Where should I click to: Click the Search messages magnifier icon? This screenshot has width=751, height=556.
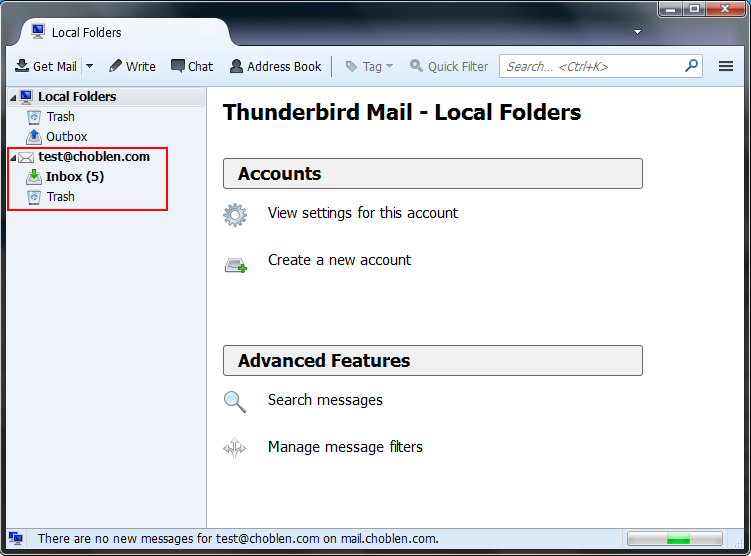[235, 402]
